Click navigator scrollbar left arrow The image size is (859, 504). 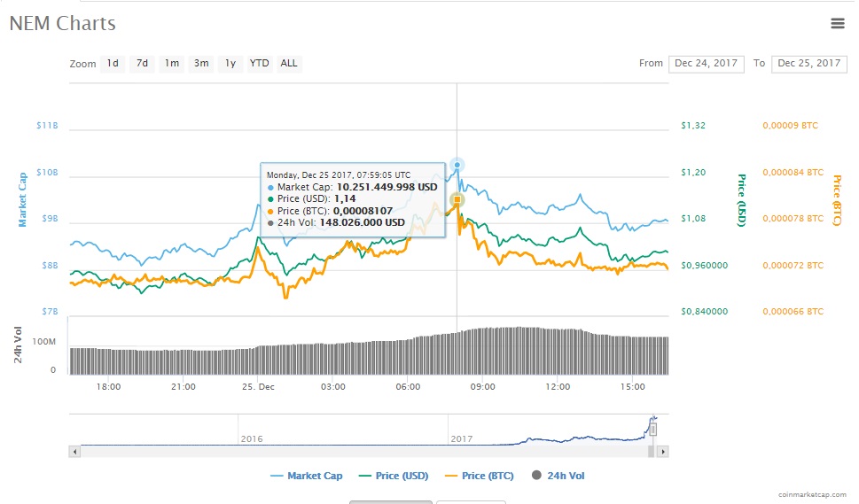(x=75, y=452)
